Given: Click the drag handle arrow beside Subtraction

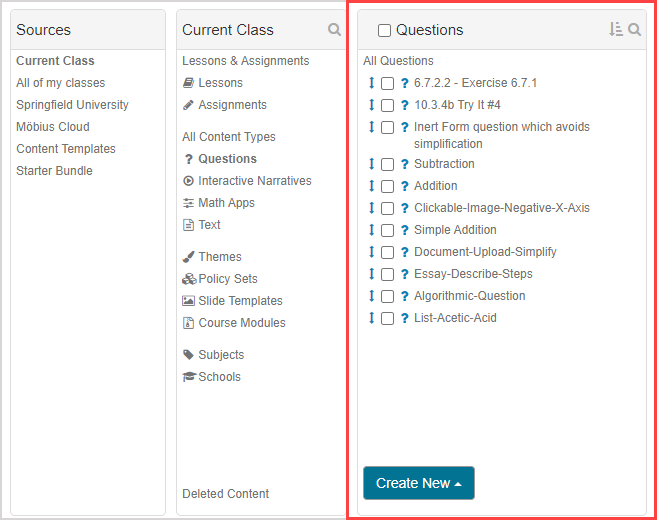Looking at the screenshot, I should (x=372, y=164).
